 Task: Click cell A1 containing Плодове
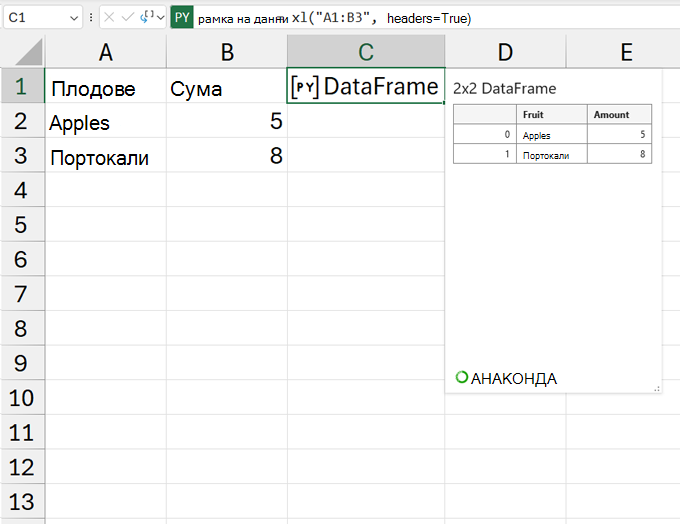tap(105, 86)
